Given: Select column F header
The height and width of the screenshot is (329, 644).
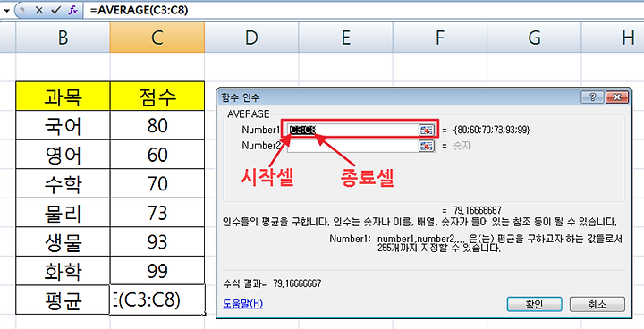Looking at the screenshot, I should [x=440, y=38].
